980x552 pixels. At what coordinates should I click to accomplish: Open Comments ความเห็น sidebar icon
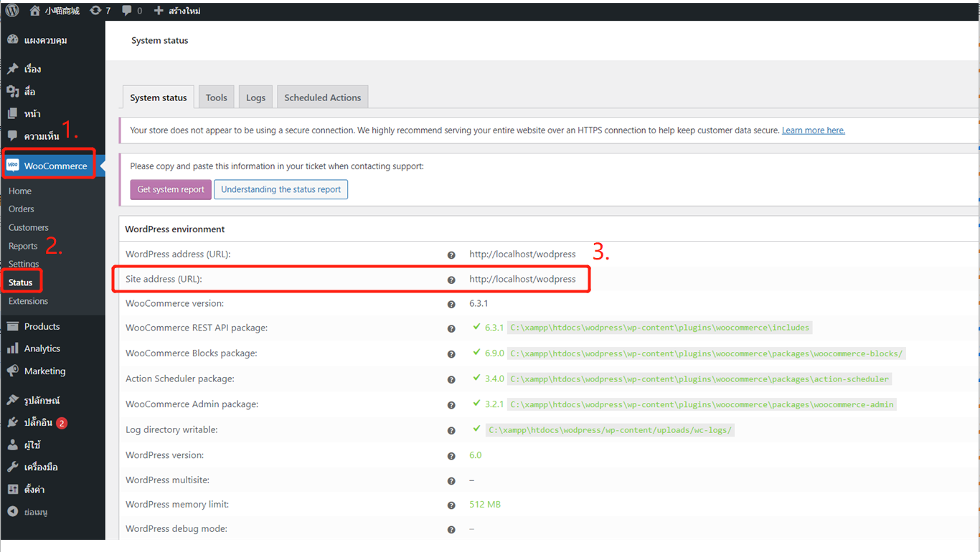(x=12, y=136)
